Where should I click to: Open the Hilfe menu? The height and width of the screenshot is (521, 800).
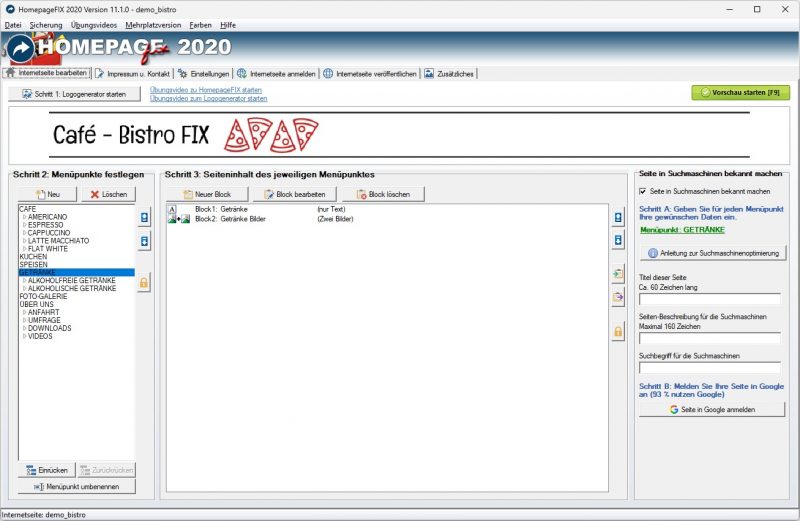(x=228, y=25)
